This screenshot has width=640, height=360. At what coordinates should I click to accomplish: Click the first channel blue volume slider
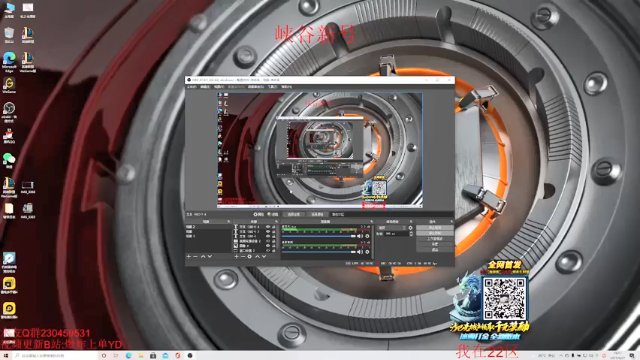(319, 236)
